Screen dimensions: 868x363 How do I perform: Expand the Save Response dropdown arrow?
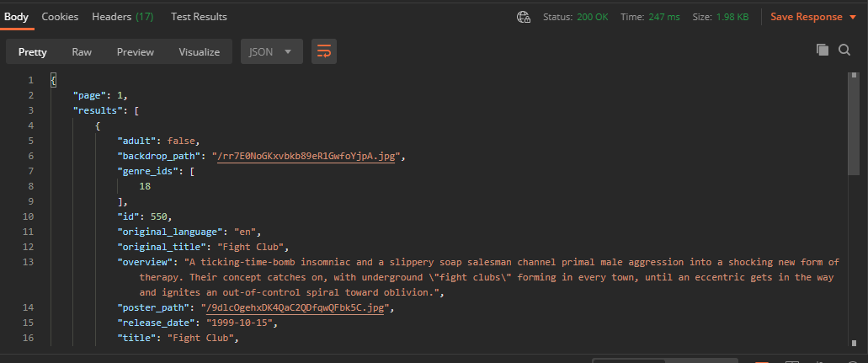click(x=853, y=17)
